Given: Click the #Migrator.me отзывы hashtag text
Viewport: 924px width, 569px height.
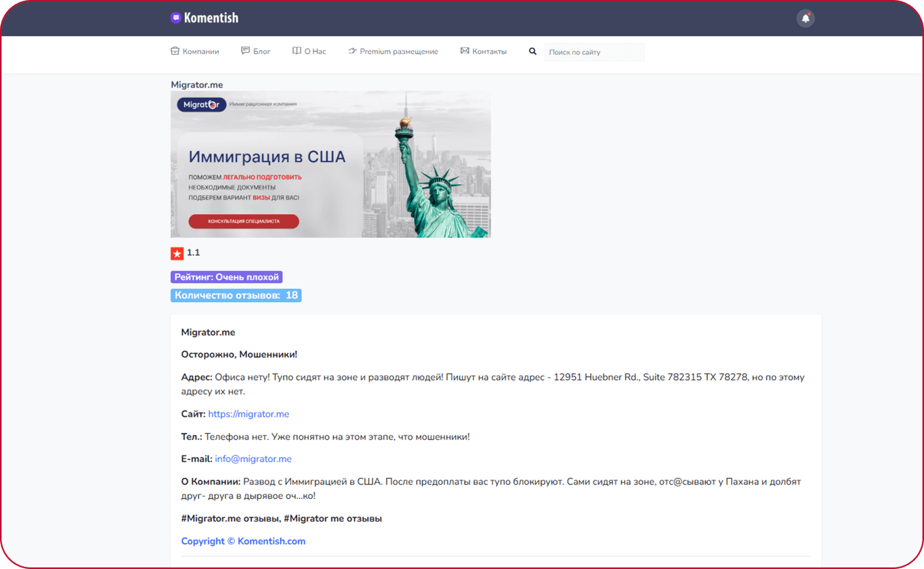Looking at the screenshot, I should pos(230,518).
